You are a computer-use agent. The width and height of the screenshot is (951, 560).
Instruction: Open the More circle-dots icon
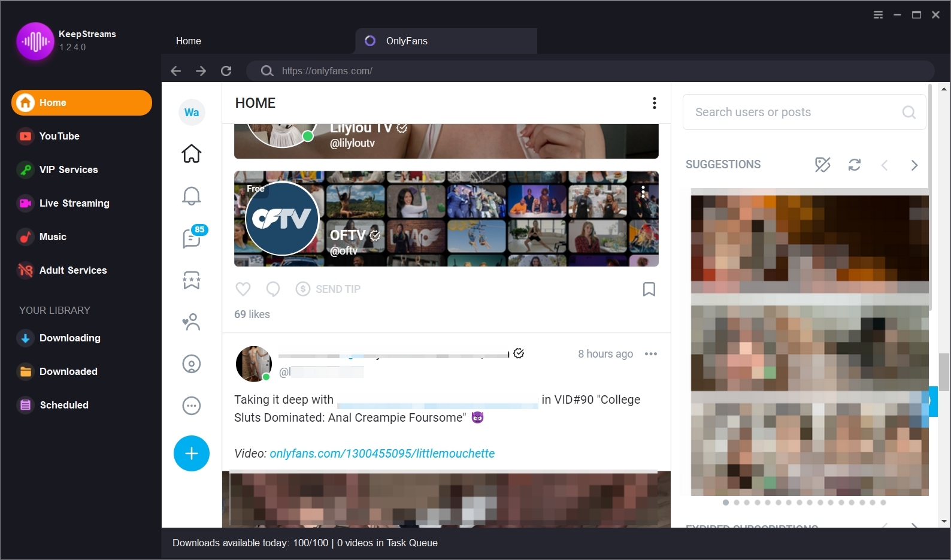point(192,405)
